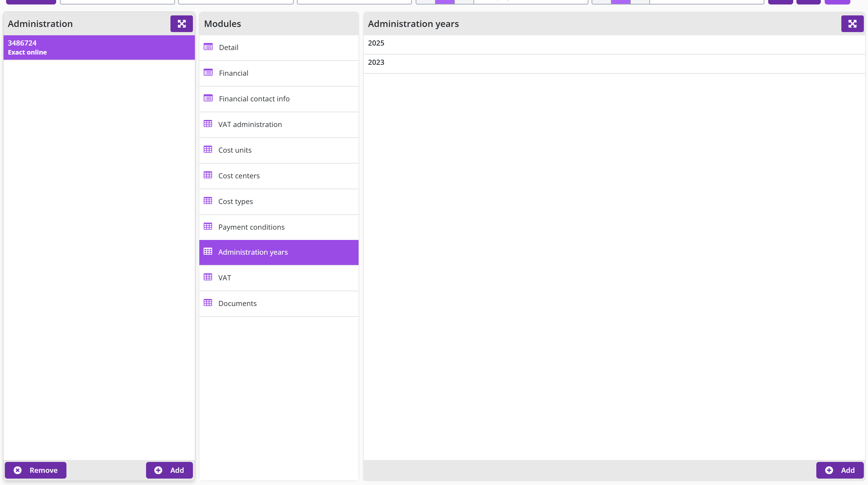Select administration 3486724 Exact online
Viewport: 868px width, 485px height.
coord(99,47)
